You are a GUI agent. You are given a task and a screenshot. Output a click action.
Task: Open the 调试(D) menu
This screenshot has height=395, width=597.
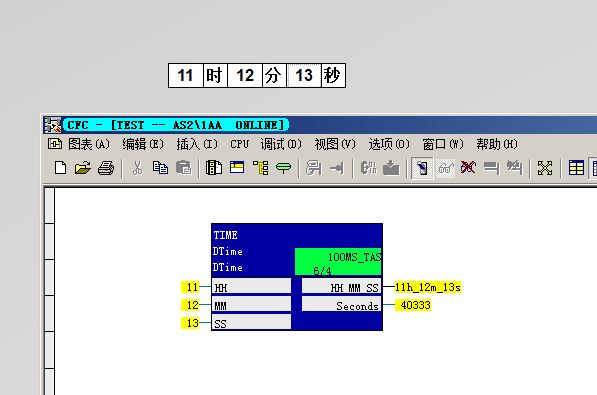click(x=281, y=144)
